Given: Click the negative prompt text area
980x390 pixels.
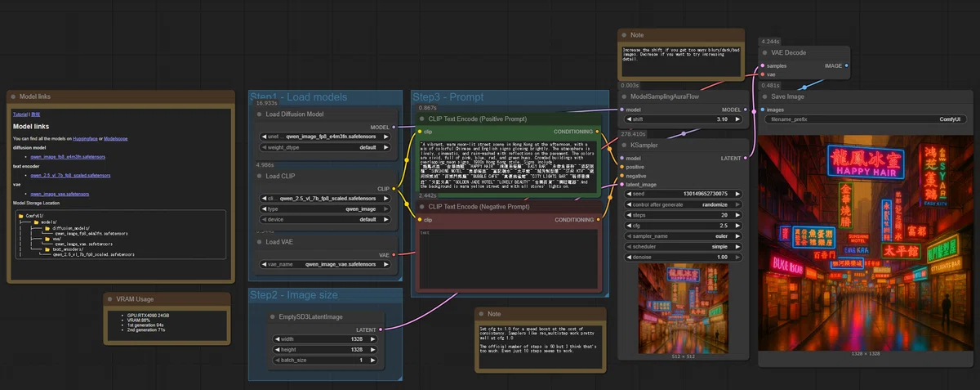Looking at the screenshot, I should coord(509,258).
